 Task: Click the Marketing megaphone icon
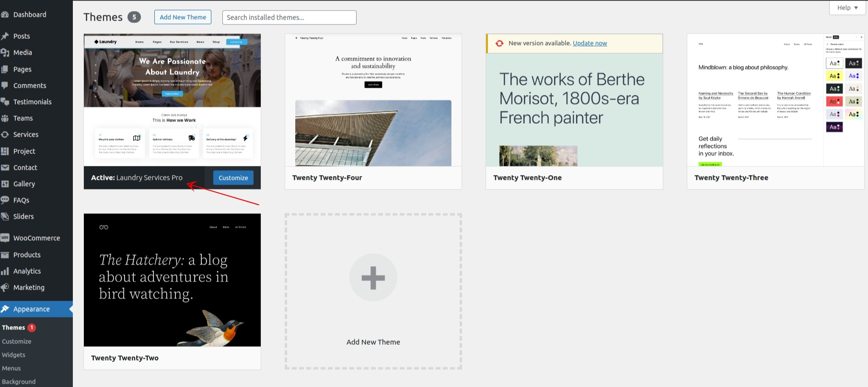pyautogui.click(x=5, y=287)
